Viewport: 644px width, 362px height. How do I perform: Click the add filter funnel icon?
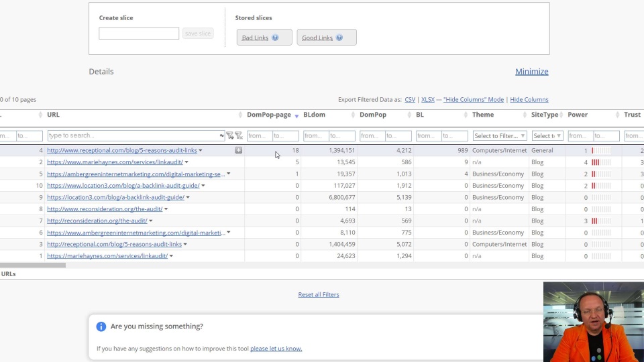tap(230, 135)
